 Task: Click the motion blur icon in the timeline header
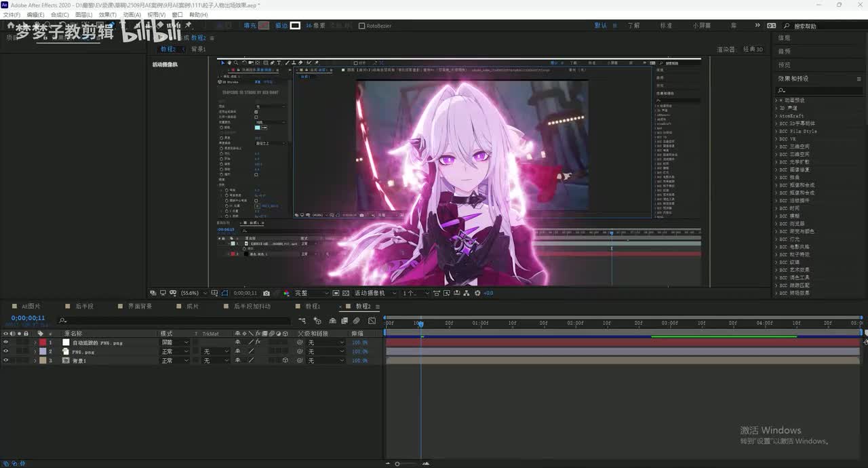pyautogui.click(x=356, y=320)
